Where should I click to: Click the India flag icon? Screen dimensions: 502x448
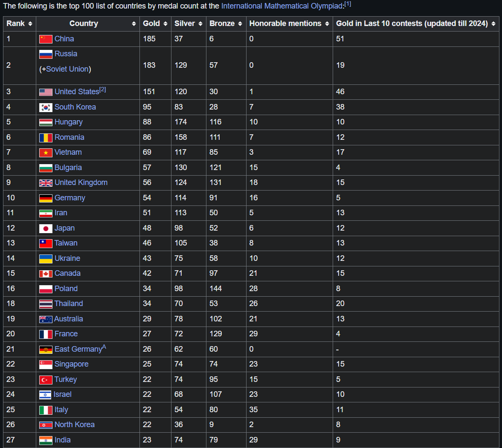46,441
